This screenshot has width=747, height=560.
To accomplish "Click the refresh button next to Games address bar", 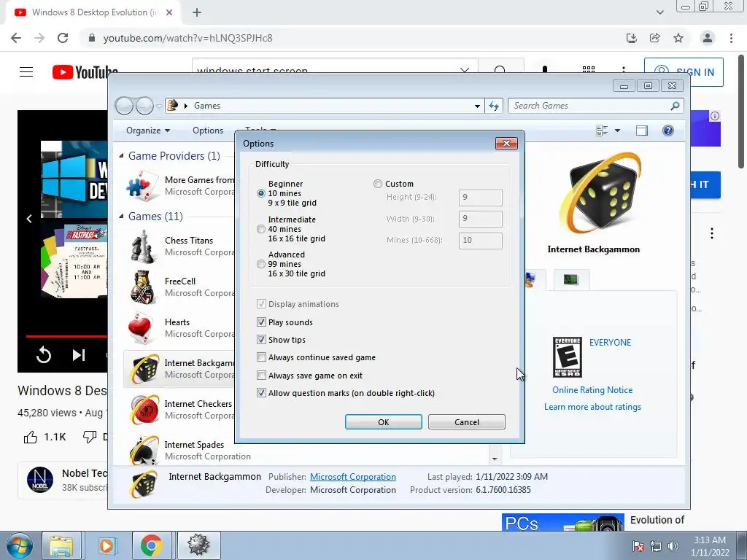I will [x=494, y=106].
